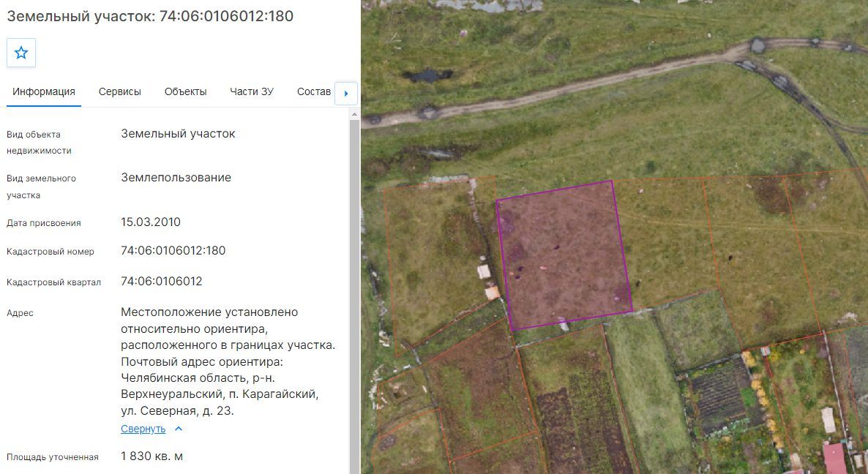Click the Вид земельного участка field label
This screenshot has width=868, height=474.
[x=42, y=187]
